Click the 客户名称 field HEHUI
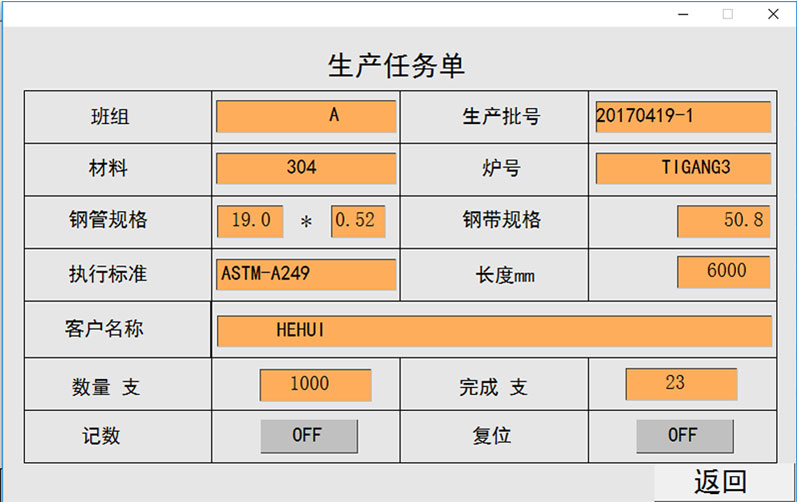This screenshot has width=797, height=502. [x=495, y=331]
